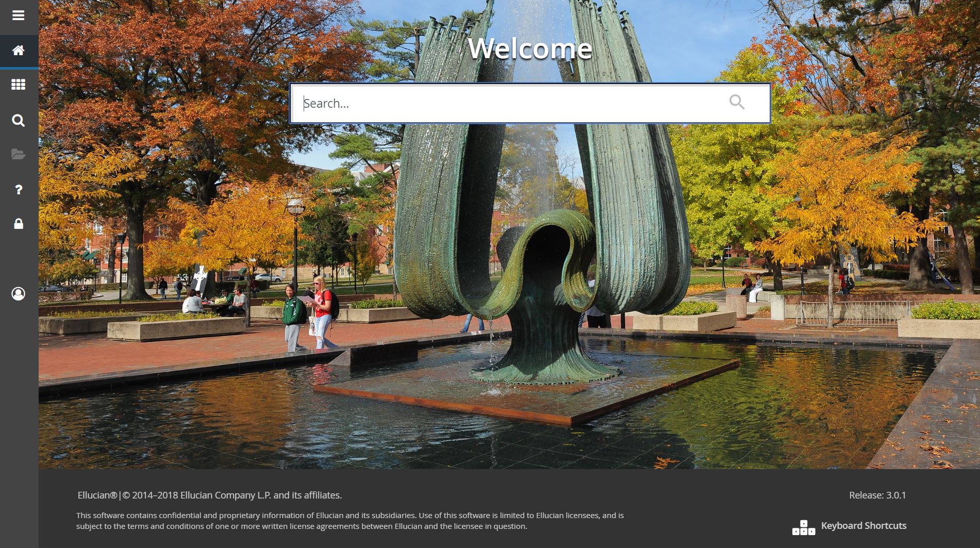The width and height of the screenshot is (980, 548).
Task: Go to the Home dashboard icon
Action: coord(19,51)
